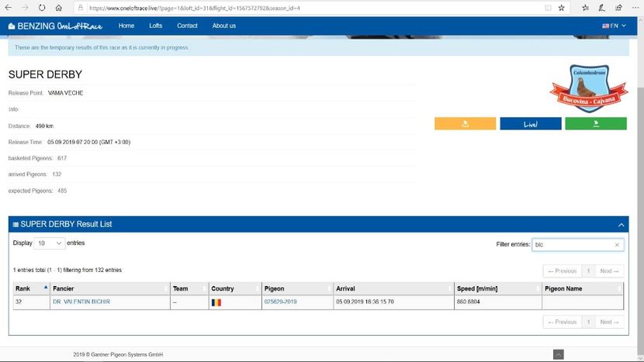This screenshot has height=362, width=644.
Task: Refresh the page with the reload icon
Action: pyautogui.click(x=42, y=8)
